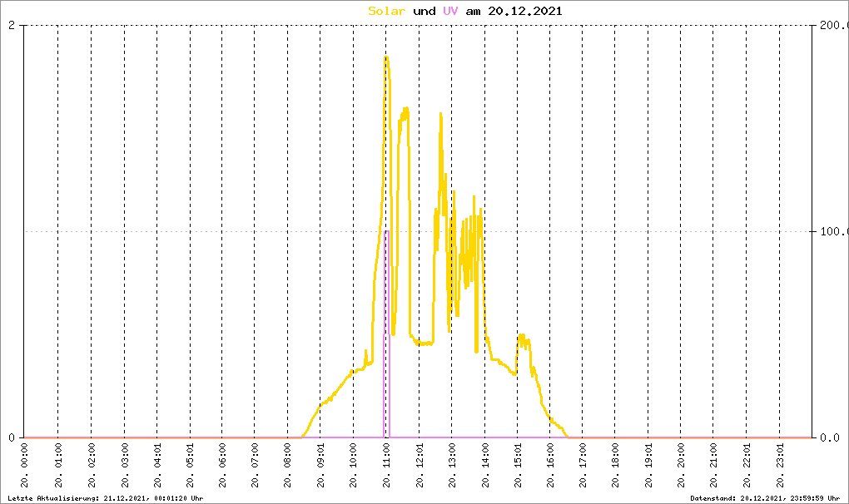The height and width of the screenshot is (504, 849).
Task: Select the '20. 08:00' x-axis label
Action: 288,466
